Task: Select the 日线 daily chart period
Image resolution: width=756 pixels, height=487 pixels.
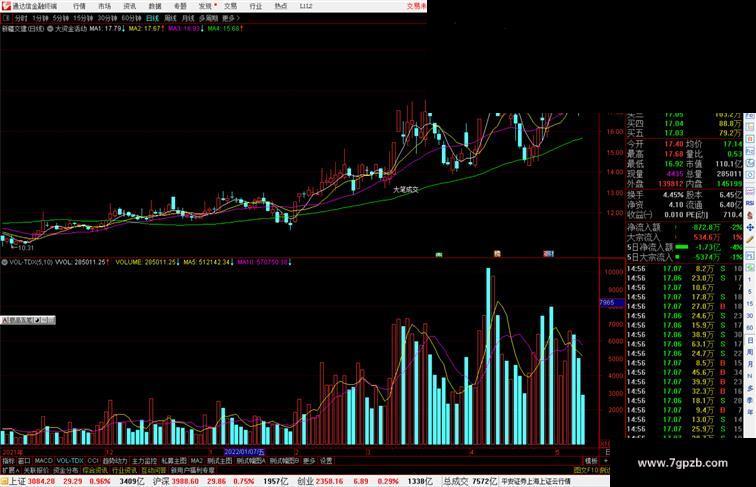Action: tap(152, 18)
